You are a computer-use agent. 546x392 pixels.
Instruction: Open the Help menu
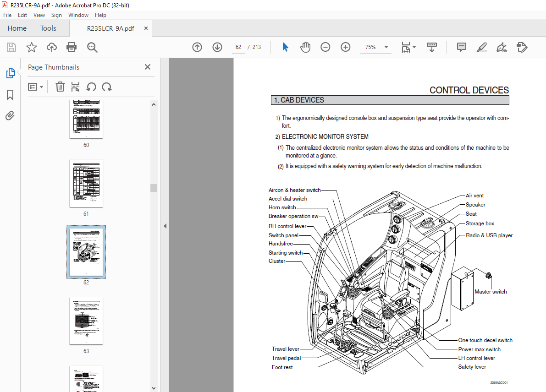click(x=101, y=15)
